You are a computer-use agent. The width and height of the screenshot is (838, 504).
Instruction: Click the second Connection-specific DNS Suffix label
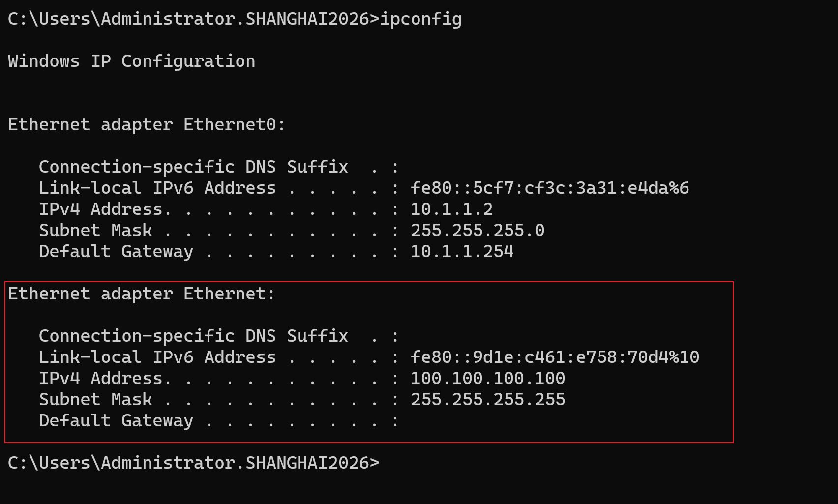click(193, 336)
